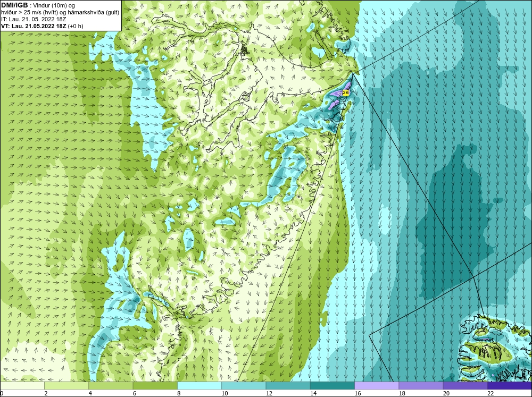532x397 pixels.
Task: Click the legend scale label 4
Action: 90,393
